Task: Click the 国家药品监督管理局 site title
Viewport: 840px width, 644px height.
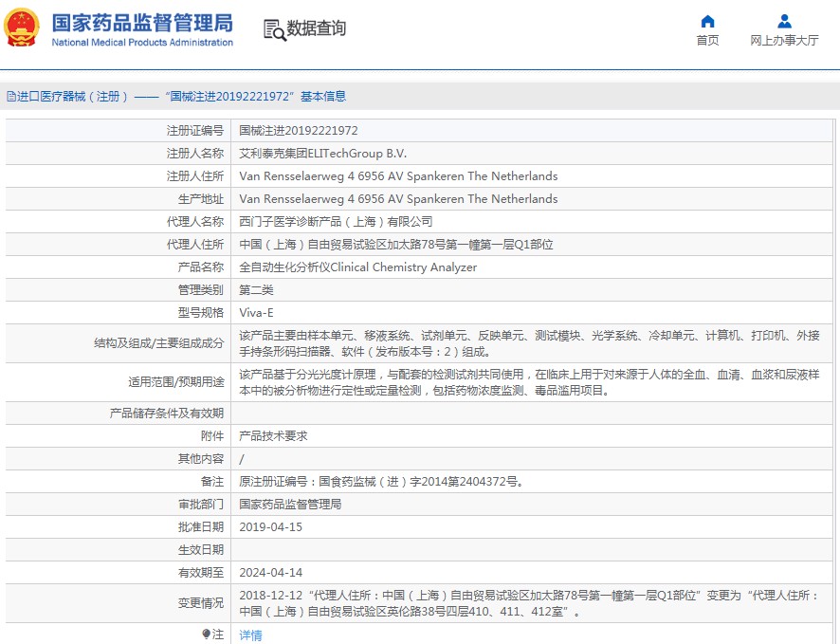Action: coord(141,22)
